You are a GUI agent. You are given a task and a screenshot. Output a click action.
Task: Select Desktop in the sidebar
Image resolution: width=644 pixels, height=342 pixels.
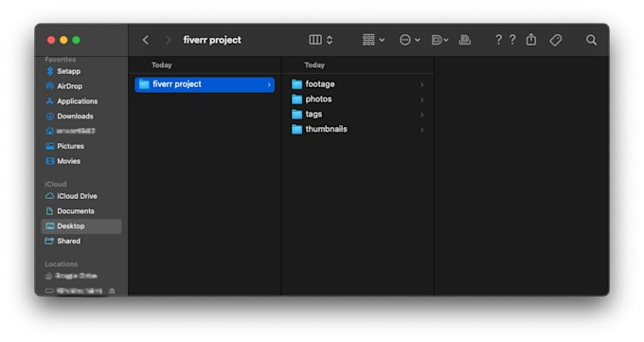(81, 226)
